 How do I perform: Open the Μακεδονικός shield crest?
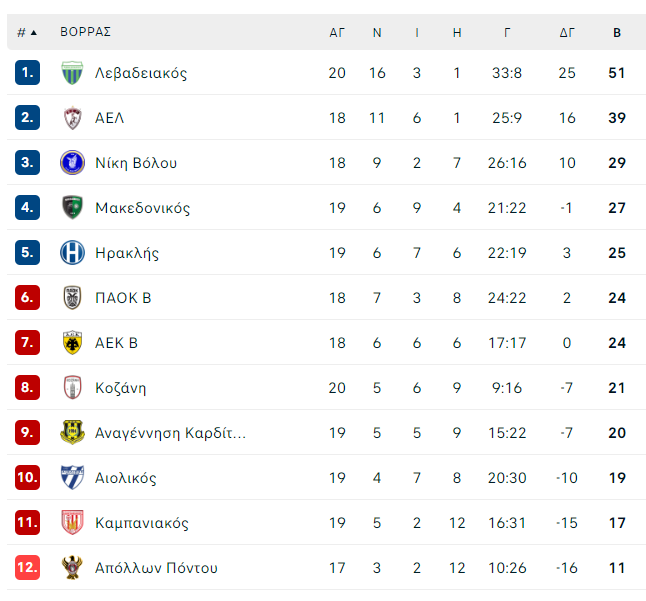[x=72, y=208]
